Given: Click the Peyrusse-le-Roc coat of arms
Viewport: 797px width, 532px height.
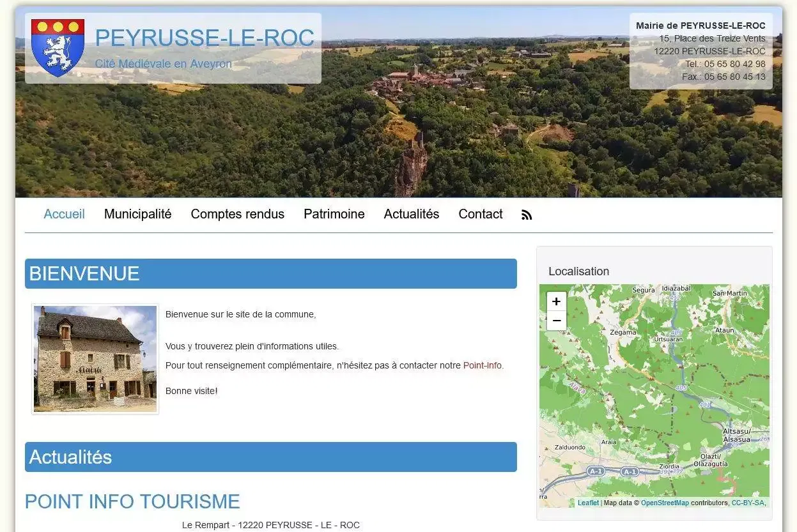Looking at the screenshot, I should click(x=57, y=47).
